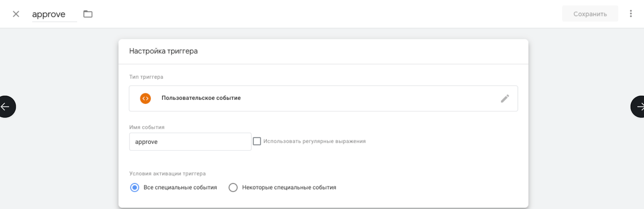Viewport: 644px width, 209px height.
Task: Advance using the right arrow circle
Action: (x=639, y=107)
